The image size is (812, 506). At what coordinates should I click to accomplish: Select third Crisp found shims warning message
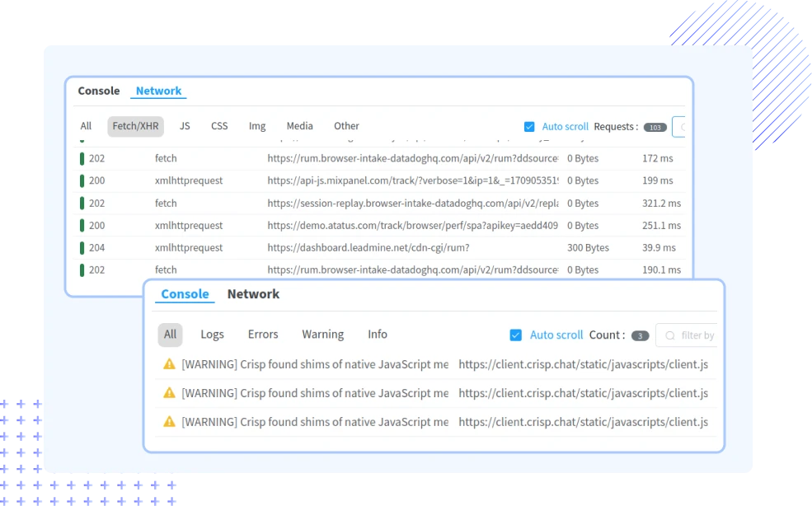315,422
